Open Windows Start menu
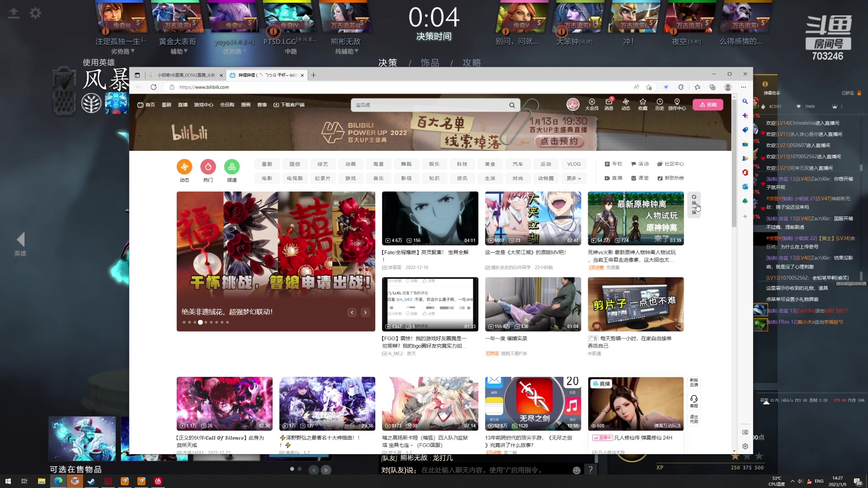868x488 pixels. 8,481
